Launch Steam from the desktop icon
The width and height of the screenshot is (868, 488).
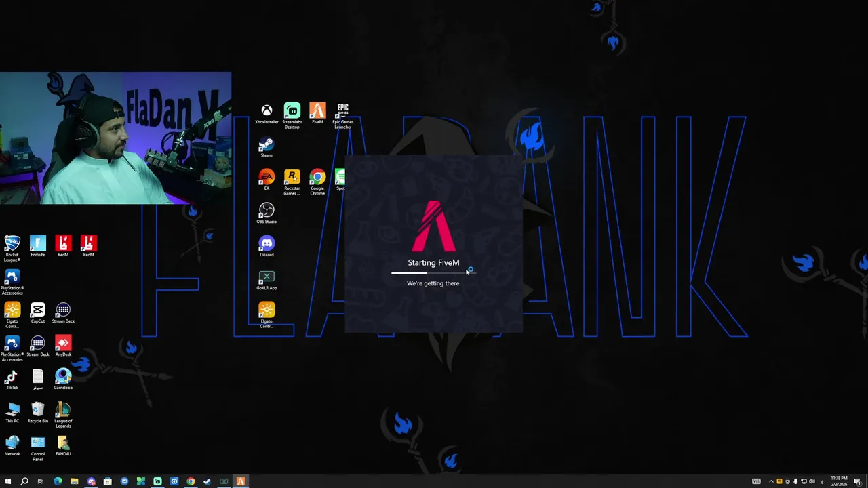tap(267, 146)
